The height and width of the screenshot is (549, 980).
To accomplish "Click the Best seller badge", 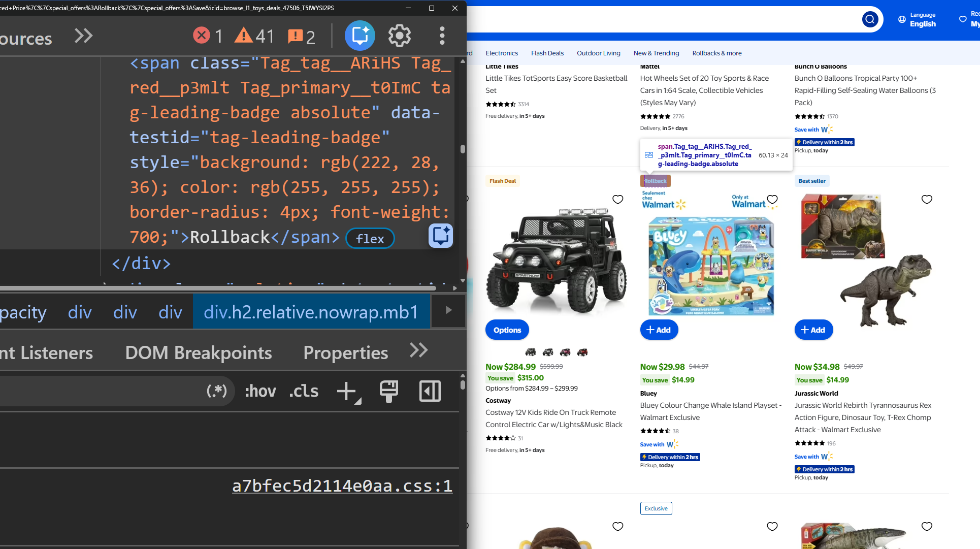I will coord(812,181).
